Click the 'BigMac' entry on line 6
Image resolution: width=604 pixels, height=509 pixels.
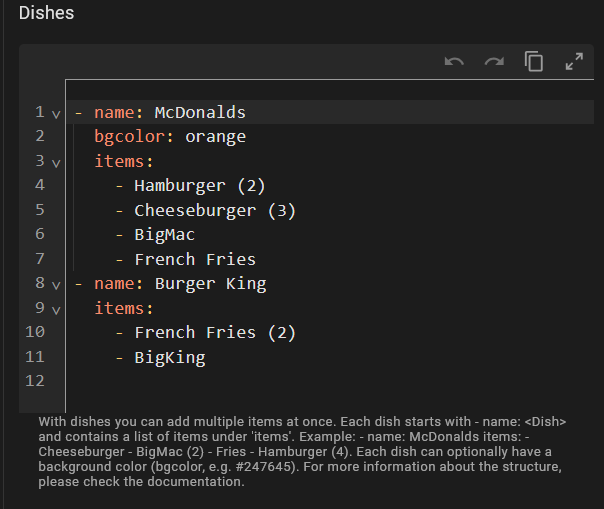tap(164, 235)
